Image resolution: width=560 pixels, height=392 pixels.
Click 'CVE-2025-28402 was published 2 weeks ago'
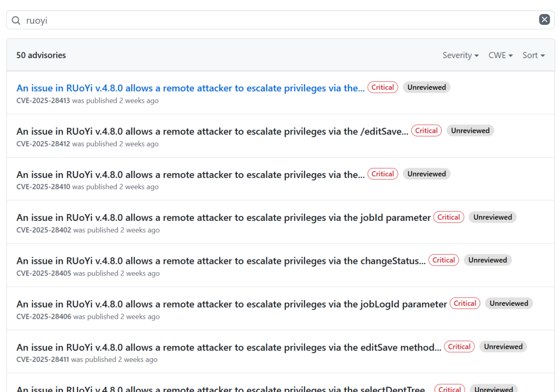coord(88,230)
